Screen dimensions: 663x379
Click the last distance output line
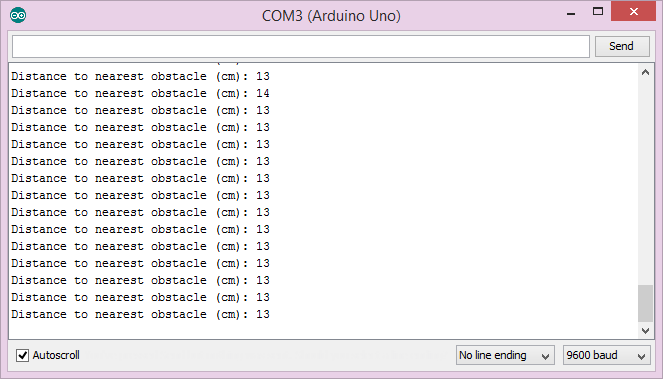[140, 314]
